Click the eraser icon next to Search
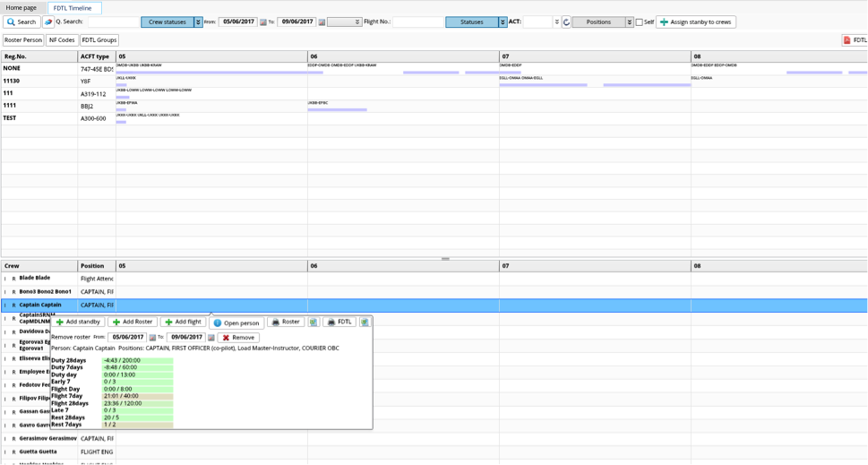This screenshot has width=868, height=465. pyautogui.click(x=48, y=22)
